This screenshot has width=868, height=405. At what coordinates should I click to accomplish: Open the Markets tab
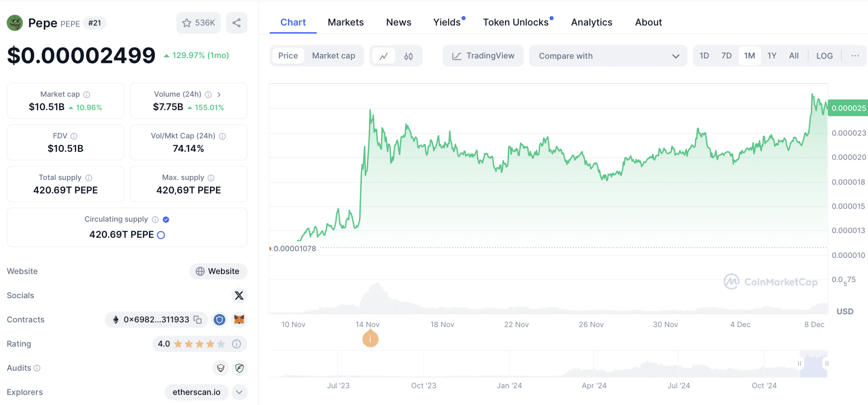click(346, 22)
